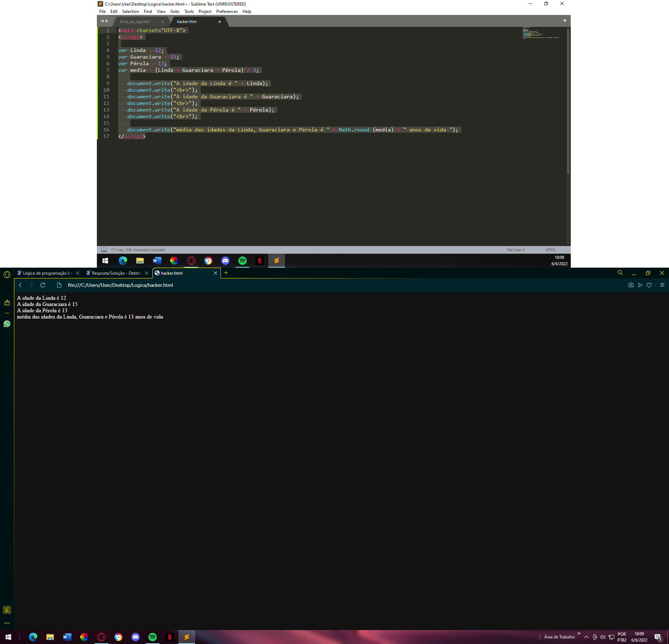Open the Preferences menu
Viewport: 669px width, 644px height.
coord(227,11)
